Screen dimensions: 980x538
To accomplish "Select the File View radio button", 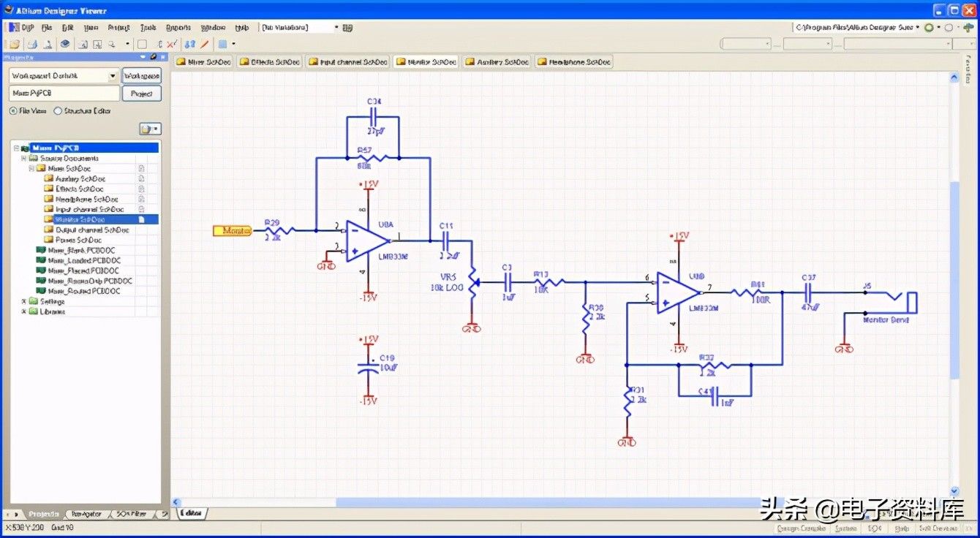I will click(x=13, y=111).
